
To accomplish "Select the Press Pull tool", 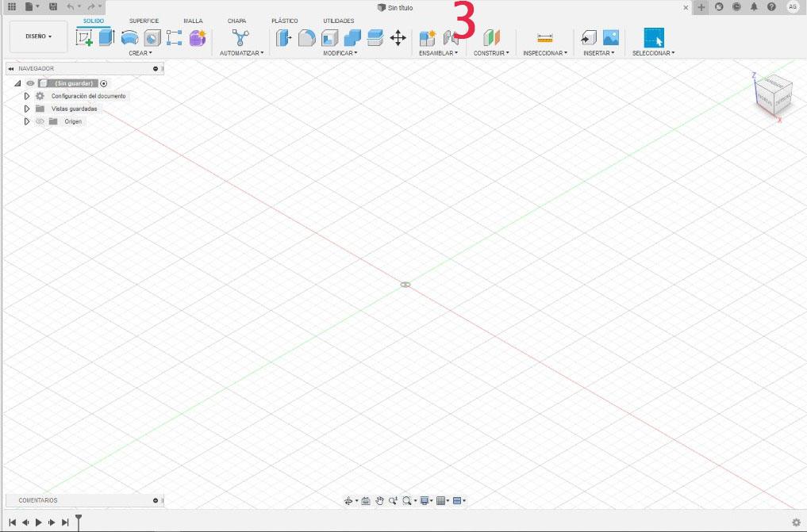I will click(x=283, y=37).
